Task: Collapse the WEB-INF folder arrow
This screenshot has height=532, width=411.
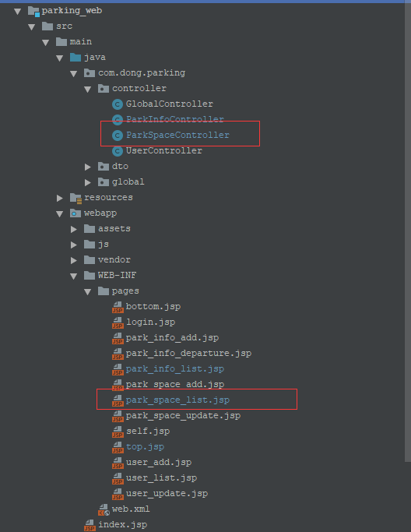Action: [74, 277]
